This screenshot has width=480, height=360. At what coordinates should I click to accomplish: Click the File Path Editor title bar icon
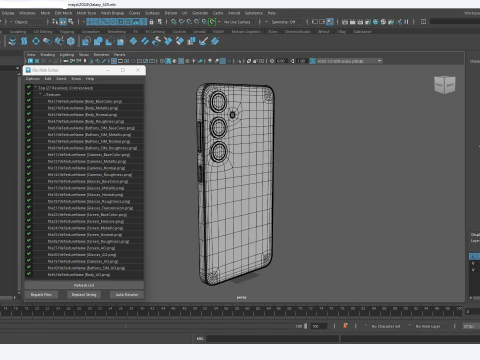click(28, 70)
